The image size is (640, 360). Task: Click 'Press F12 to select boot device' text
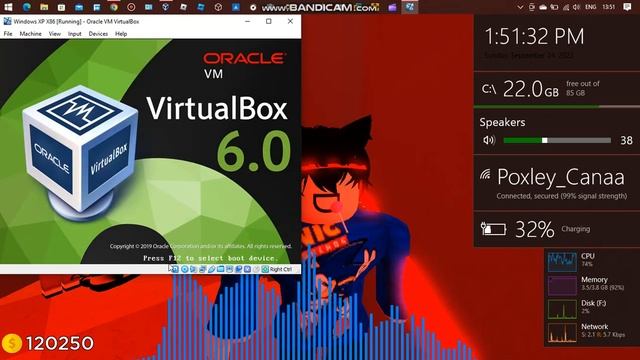(210, 258)
